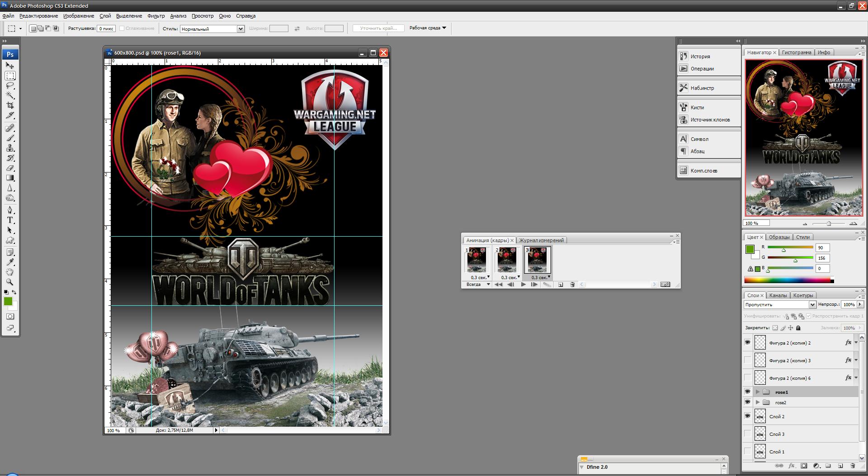Image resolution: width=868 pixels, height=476 pixels.
Task: Toggle Quick Mask mode in toolbox
Action: [x=10, y=317]
